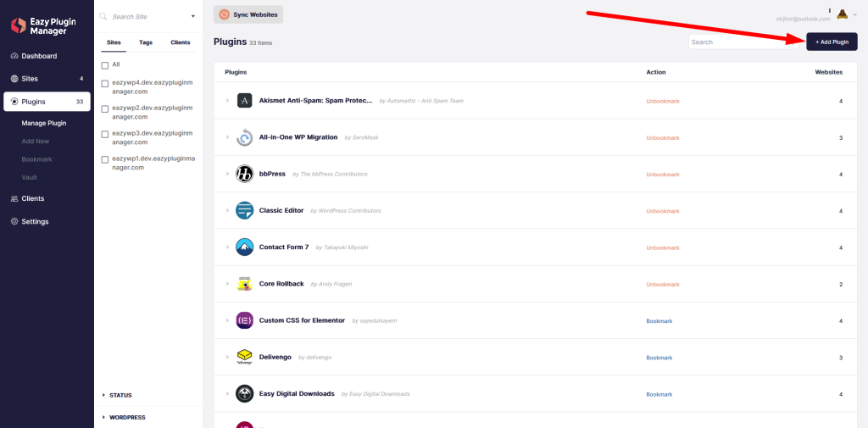Viewport: 868px width, 428px height.
Task: Click the Add Plugin button
Action: (x=832, y=42)
